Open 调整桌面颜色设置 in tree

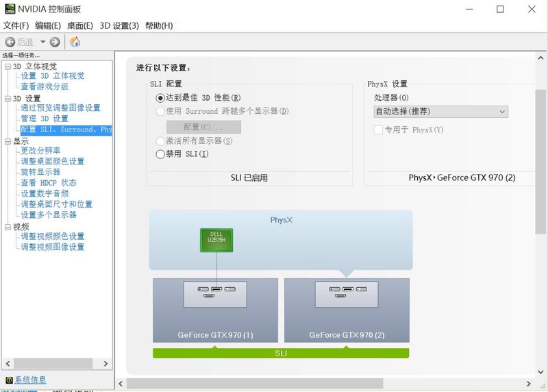tap(53, 161)
